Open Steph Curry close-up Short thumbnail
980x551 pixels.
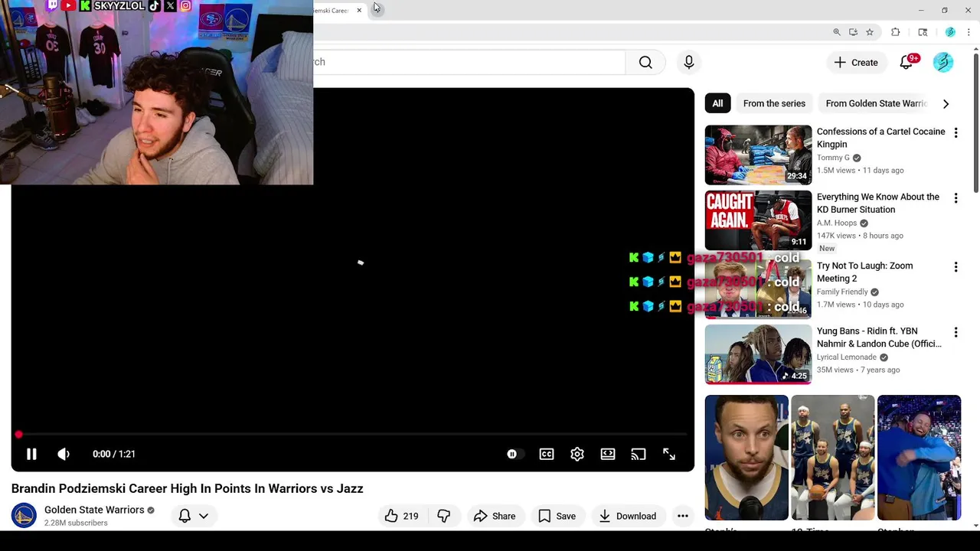pyautogui.click(x=746, y=458)
